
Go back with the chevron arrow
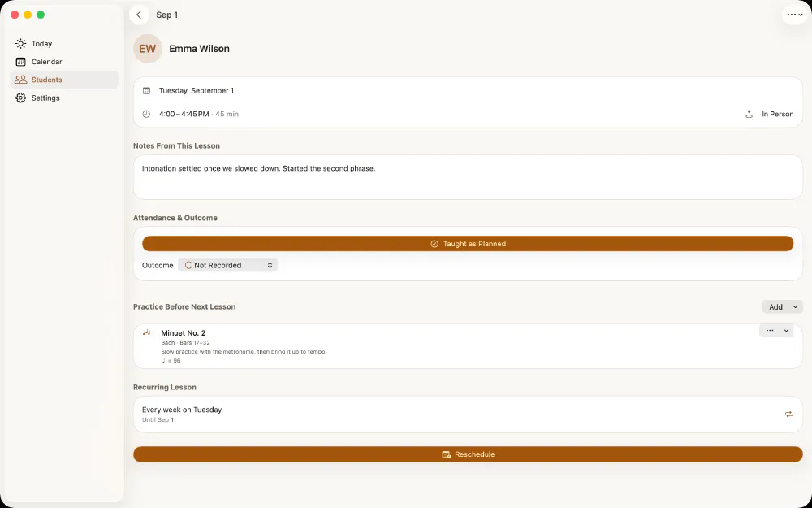(139, 15)
